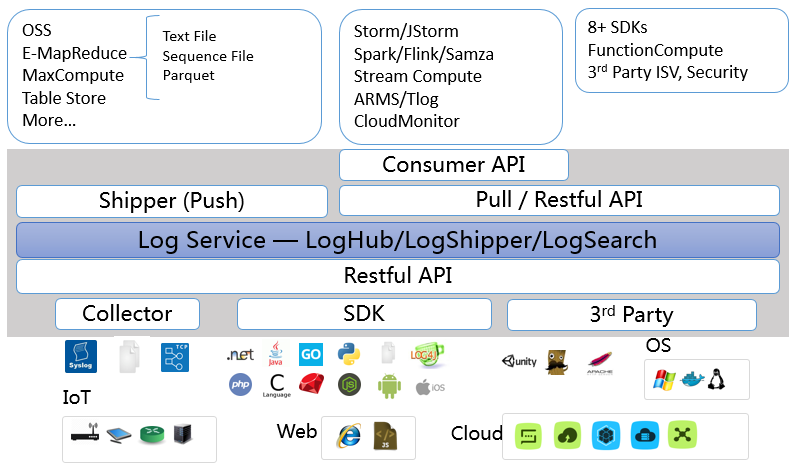Click the Stream Compute entry
This screenshot has height=466, width=795.
418,77
